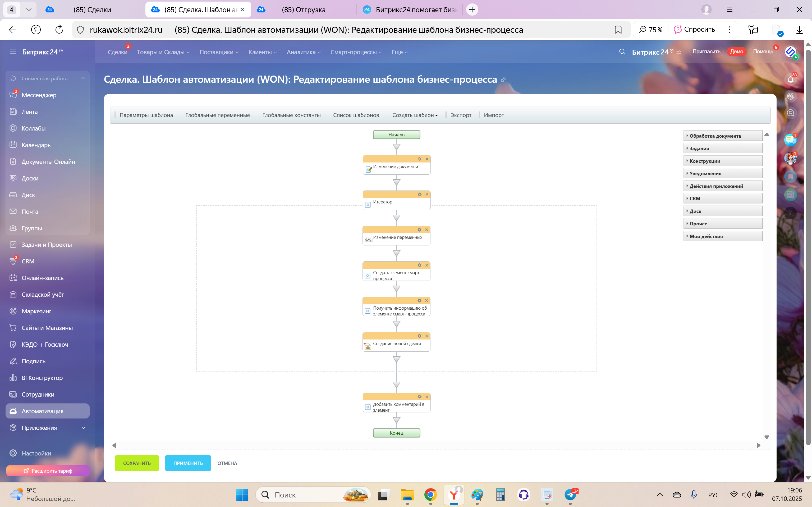Collapse the Итератор block with minus

(412, 195)
